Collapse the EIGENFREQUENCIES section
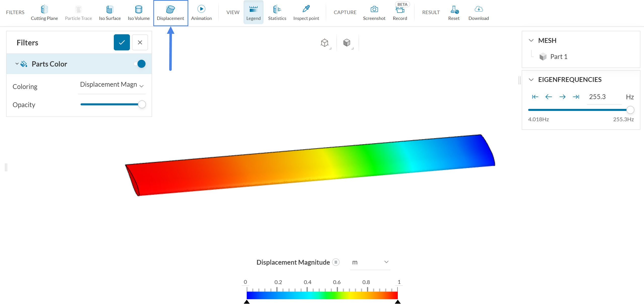This screenshot has width=644, height=306. 531,80
